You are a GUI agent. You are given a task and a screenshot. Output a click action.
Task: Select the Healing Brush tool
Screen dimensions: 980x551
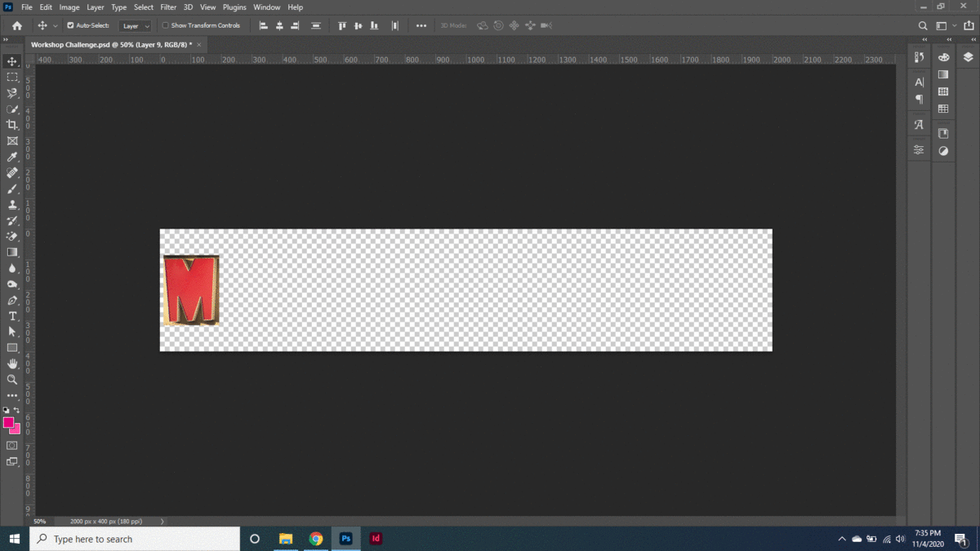12,173
